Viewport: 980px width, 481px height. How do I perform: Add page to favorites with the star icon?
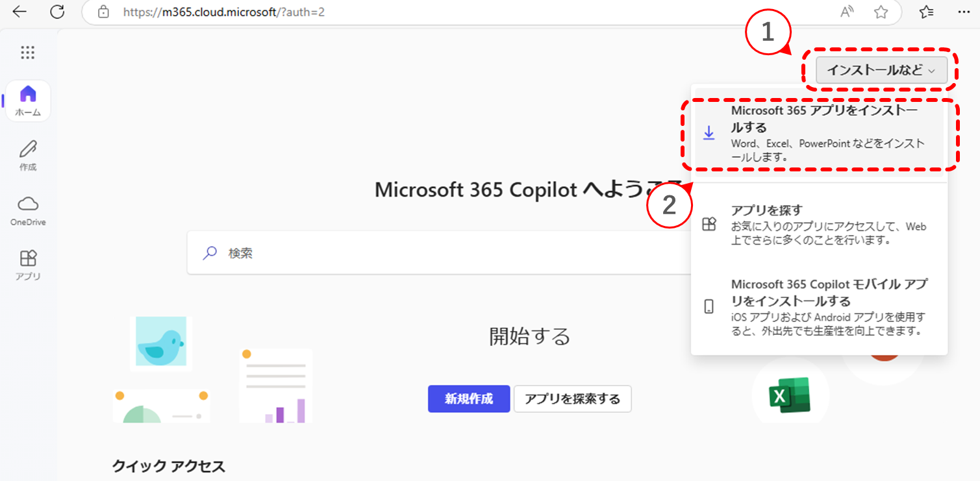pos(881,12)
